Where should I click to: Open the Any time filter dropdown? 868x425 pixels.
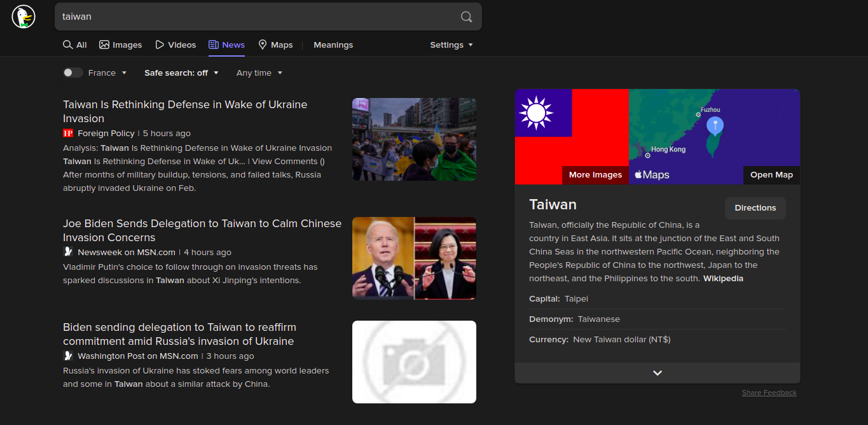click(x=259, y=73)
